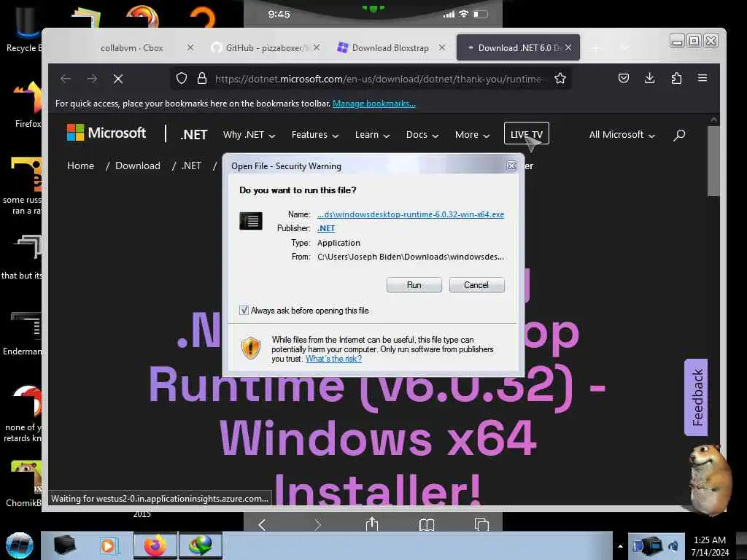Show hidden system tray icons
The image size is (747, 560).
(620, 546)
